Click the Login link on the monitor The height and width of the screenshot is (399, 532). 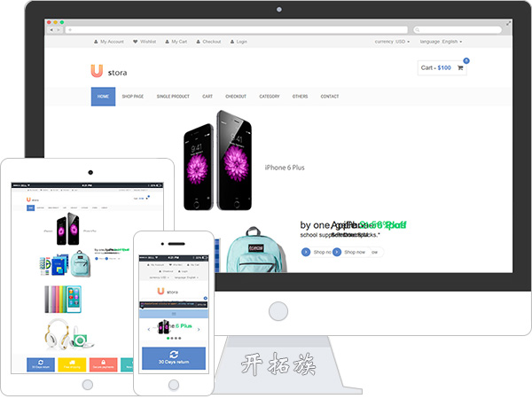239,42
